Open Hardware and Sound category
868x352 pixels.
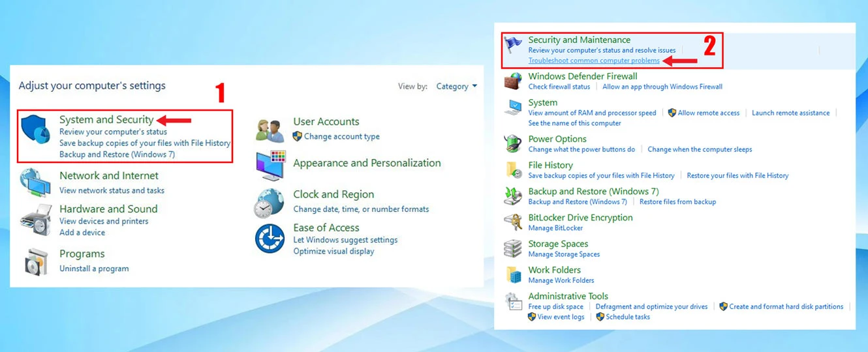coord(108,209)
